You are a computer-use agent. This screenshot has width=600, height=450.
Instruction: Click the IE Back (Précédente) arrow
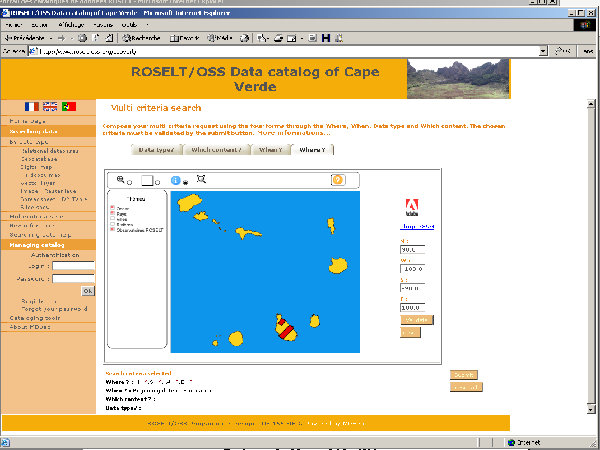pos(24,38)
